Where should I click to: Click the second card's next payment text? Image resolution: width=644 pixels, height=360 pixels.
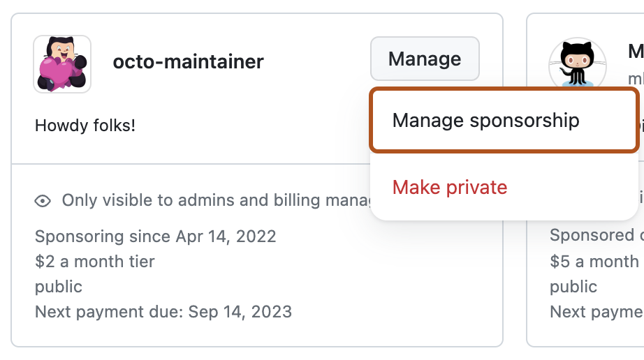pos(596,311)
